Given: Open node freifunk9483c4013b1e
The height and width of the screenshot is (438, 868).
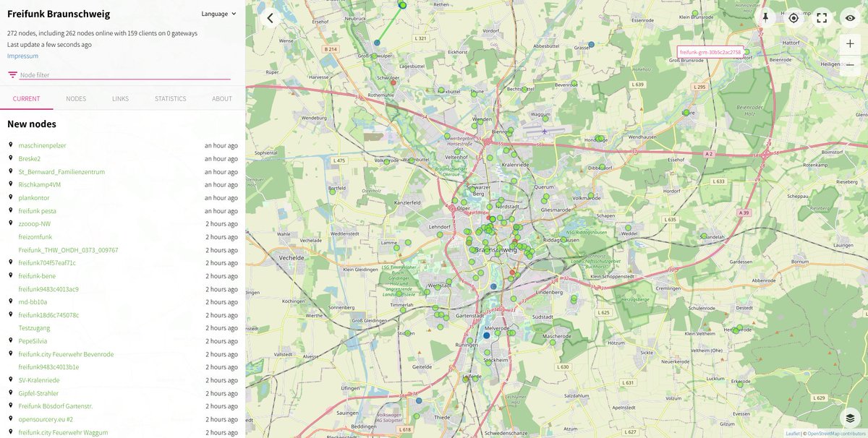Looking at the screenshot, I should 49,366.
